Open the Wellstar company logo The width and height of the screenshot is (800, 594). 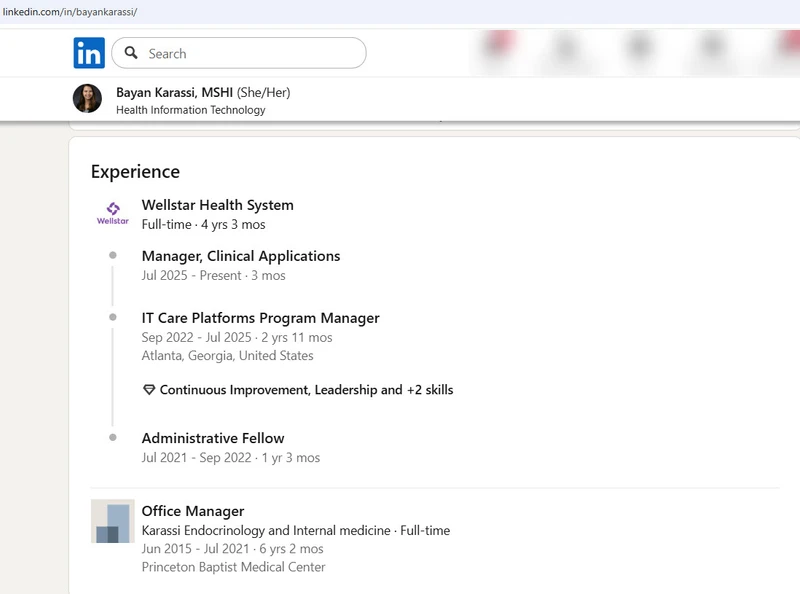113,213
